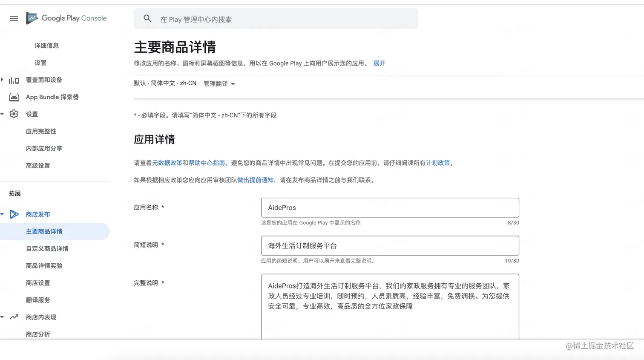The height and width of the screenshot is (360, 644).
Task: Click the Google Play Console logo
Action: tap(66, 18)
